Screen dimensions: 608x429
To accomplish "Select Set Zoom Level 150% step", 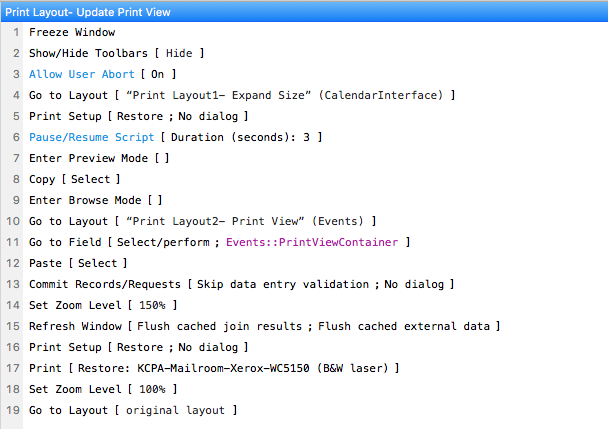I will pyautogui.click(x=103, y=305).
